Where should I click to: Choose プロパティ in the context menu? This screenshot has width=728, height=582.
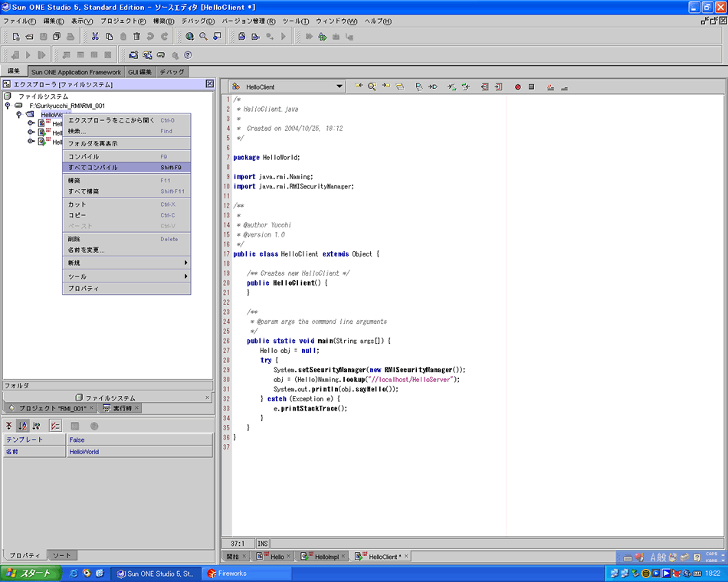point(83,289)
